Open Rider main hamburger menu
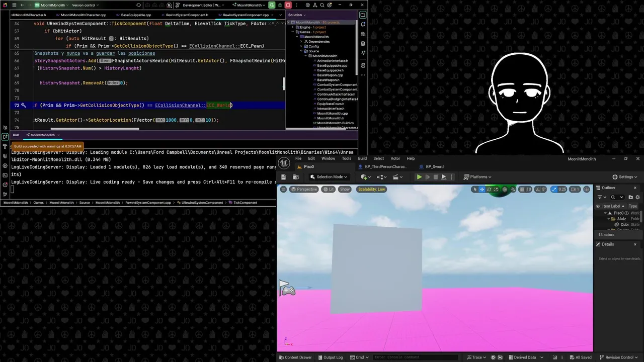Viewport: 644px width, 362px height. 14,5
